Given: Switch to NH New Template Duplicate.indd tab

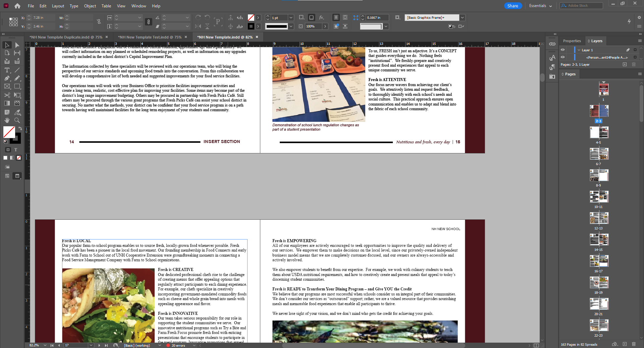Looking at the screenshot, I should (x=66, y=37).
